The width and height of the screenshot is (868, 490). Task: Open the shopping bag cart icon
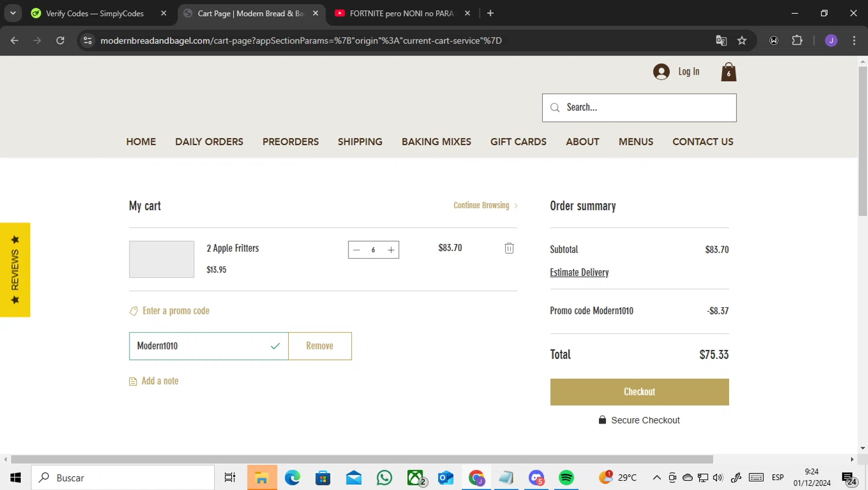tap(729, 72)
